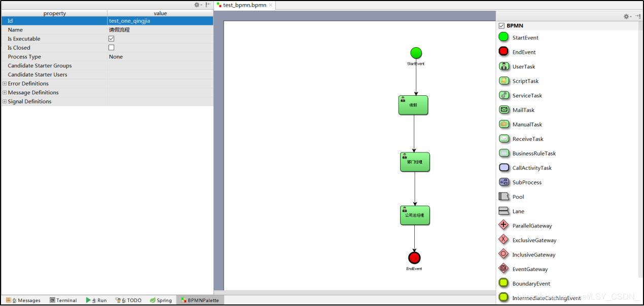Choose the EventGateway diamond icon
Screen dimensions: 644x306
point(504,269)
